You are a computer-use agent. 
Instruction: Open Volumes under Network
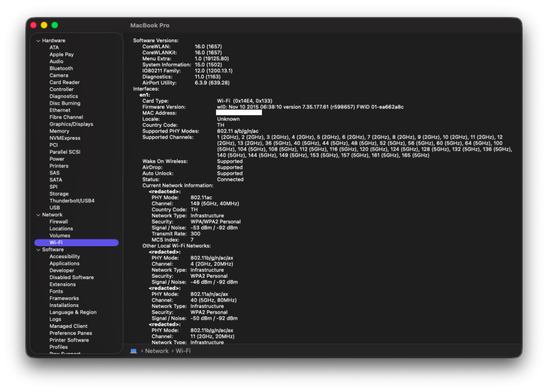[x=60, y=236]
